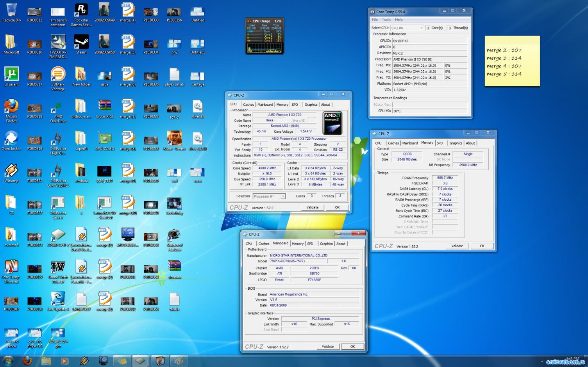Open the Core Temp shortcut on desktop

click(x=11, y=271)
